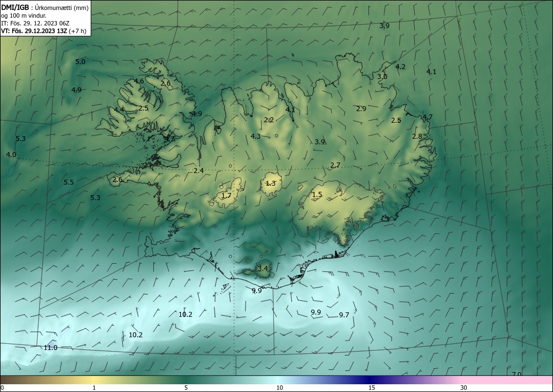Click the brown start of the color scale

coord(11,380)
